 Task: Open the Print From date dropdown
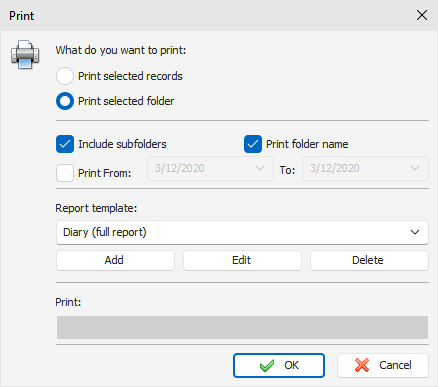coord(260,168)
